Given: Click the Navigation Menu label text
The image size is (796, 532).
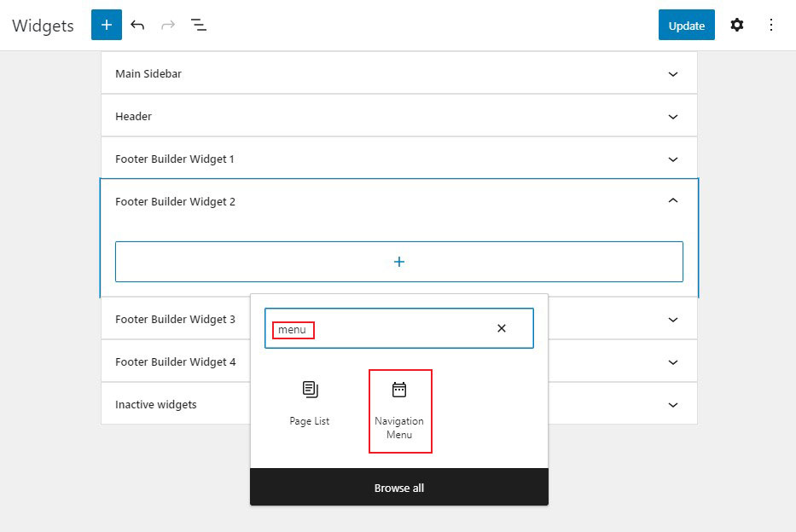Looking at the screenshot, I should (x=399, y=427).
